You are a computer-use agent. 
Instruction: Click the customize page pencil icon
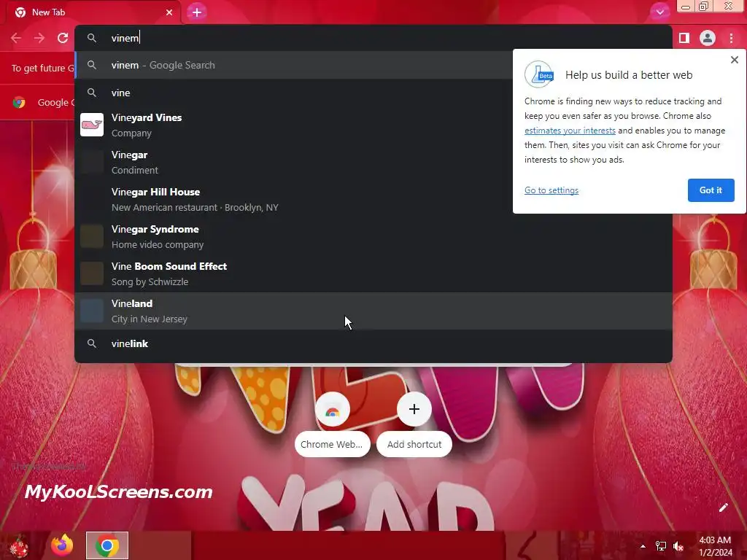pyautogui.click(x=723, y=507)
